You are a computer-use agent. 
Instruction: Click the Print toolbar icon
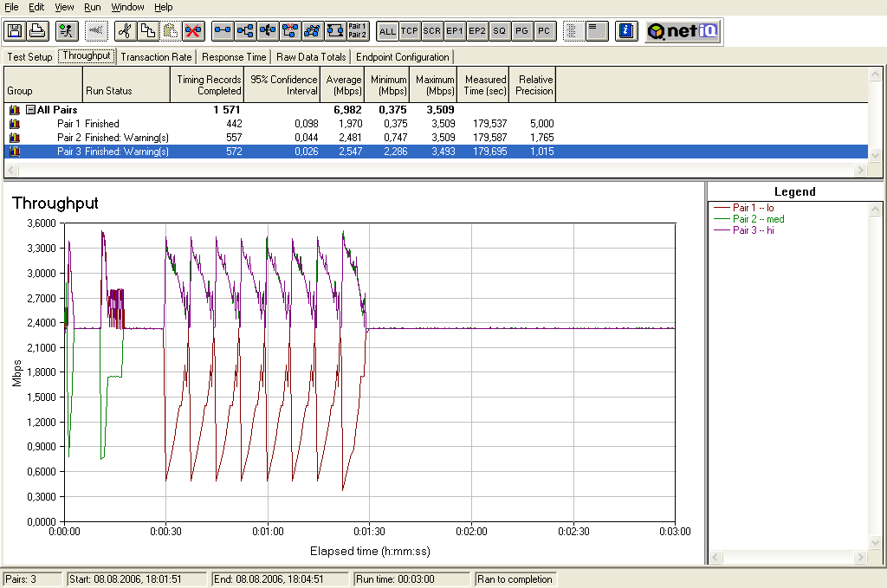(37, 31)
